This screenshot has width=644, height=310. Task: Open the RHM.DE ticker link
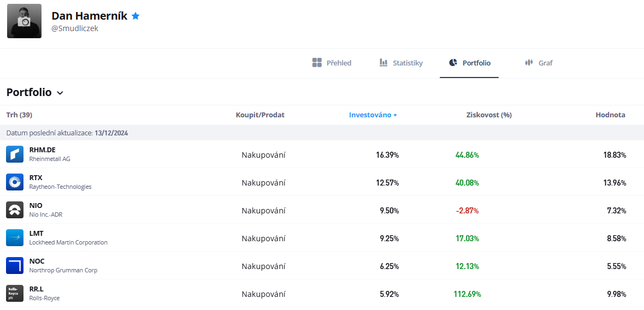[42, 150]
